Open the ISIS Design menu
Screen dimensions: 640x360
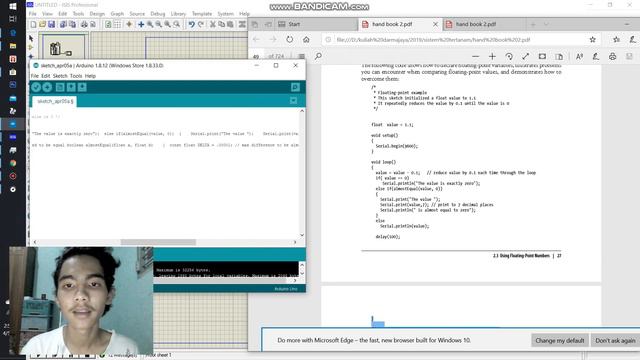[97, 14]
